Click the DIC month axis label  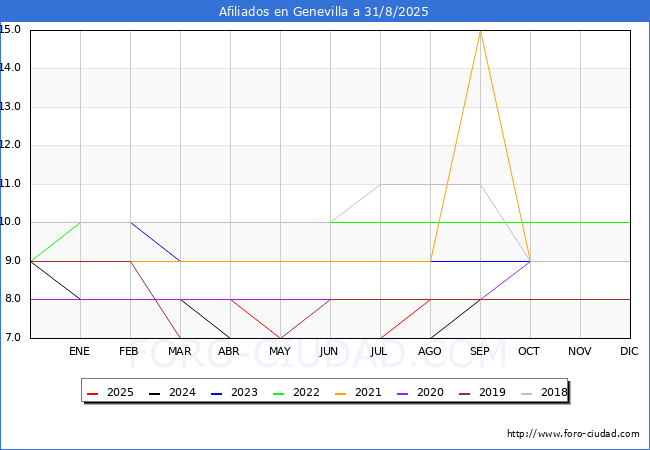pos(629,352)
